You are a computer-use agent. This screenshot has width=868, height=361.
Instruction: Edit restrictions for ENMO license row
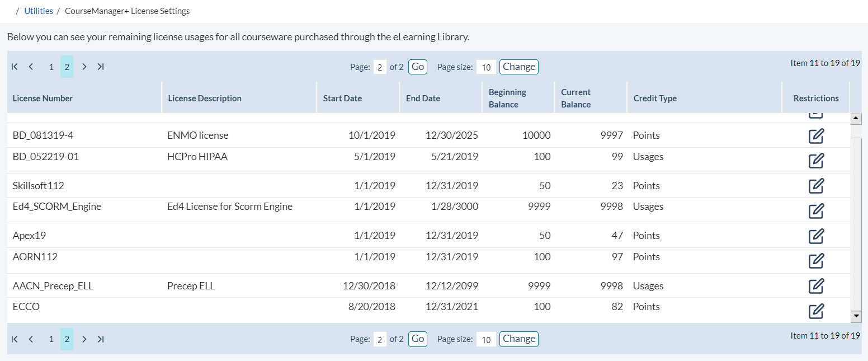(x=816, y=137)
